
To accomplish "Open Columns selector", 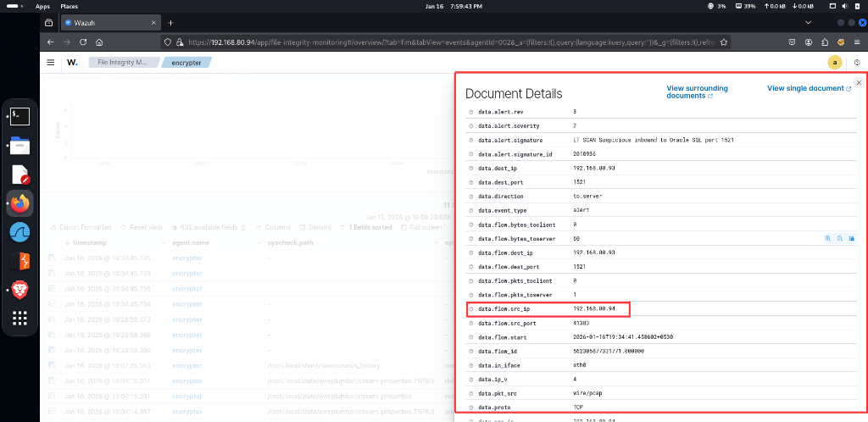I will [274, 227].
